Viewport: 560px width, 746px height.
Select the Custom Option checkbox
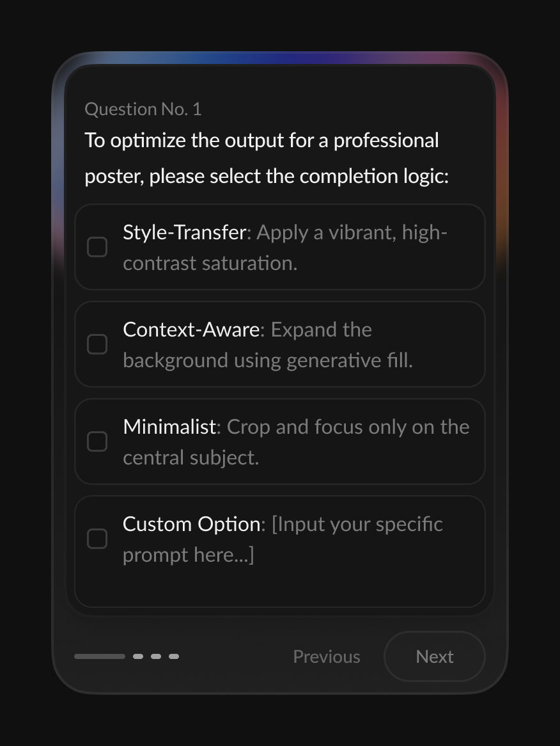tap(97, 539)
